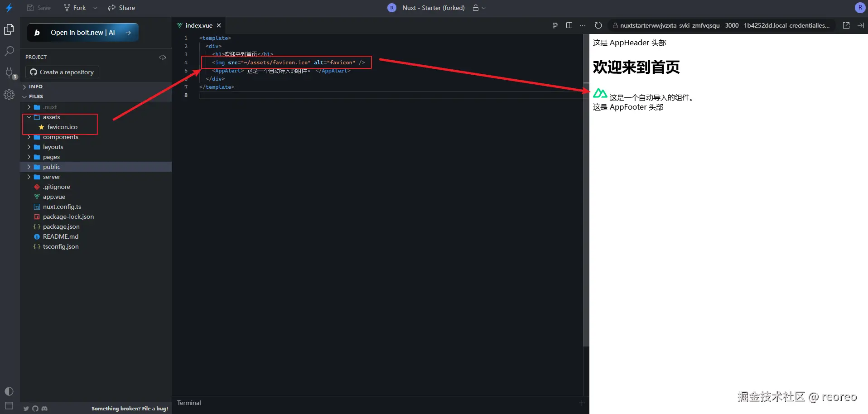Open the Settings gear sidebar icon

tap(9, 95)
